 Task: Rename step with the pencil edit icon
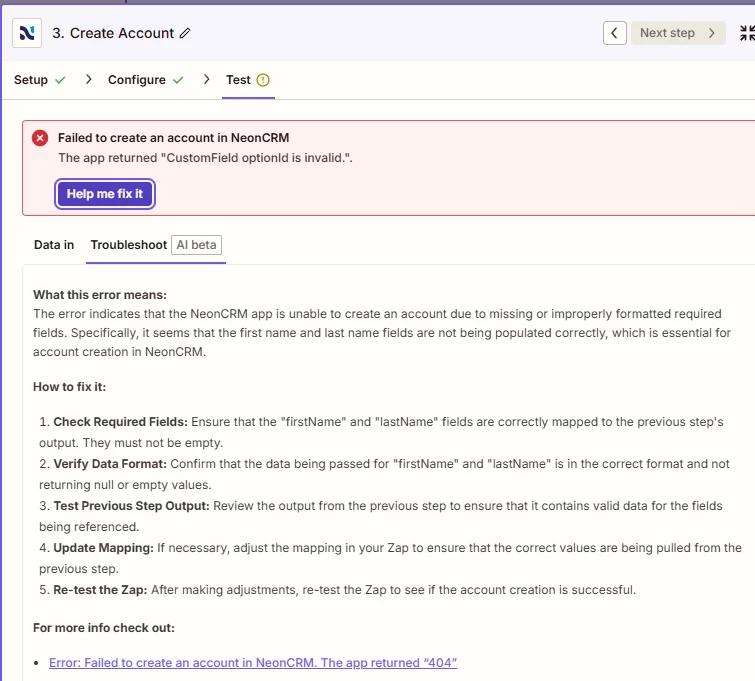185,33
